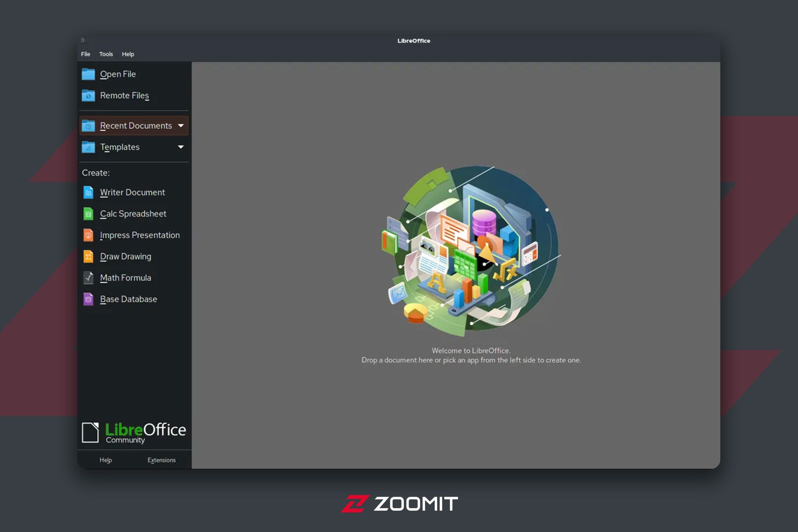Click the Open File label
Screen dimensions: 798x532
[x=118, y=74]
